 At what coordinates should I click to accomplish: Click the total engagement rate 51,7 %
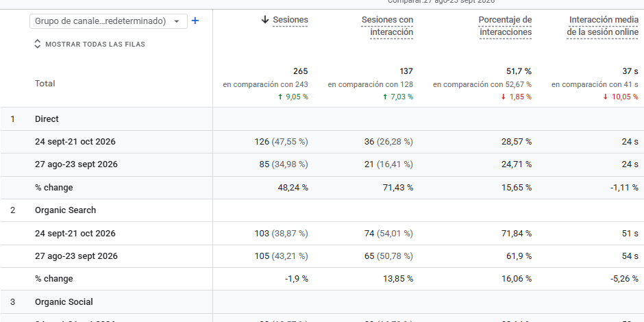click(519, 71)
